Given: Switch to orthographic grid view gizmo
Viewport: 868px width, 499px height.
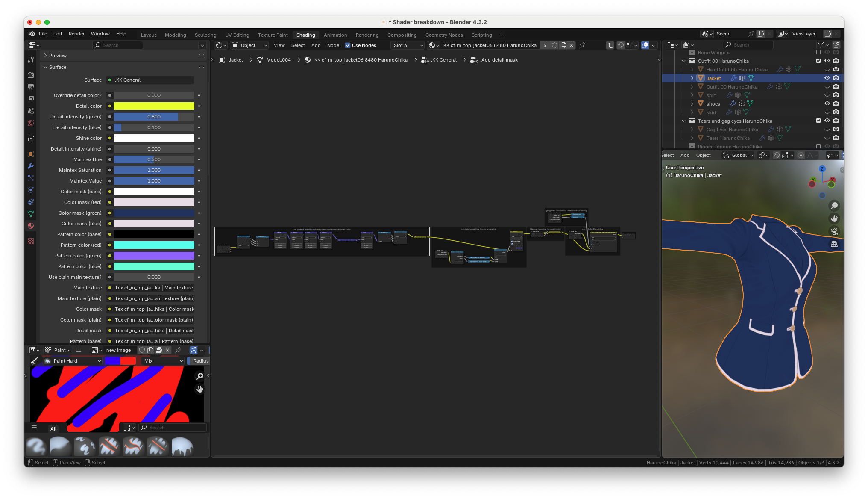Looking at the screenshot, I should pyautogui.click(x=834, y=244).
